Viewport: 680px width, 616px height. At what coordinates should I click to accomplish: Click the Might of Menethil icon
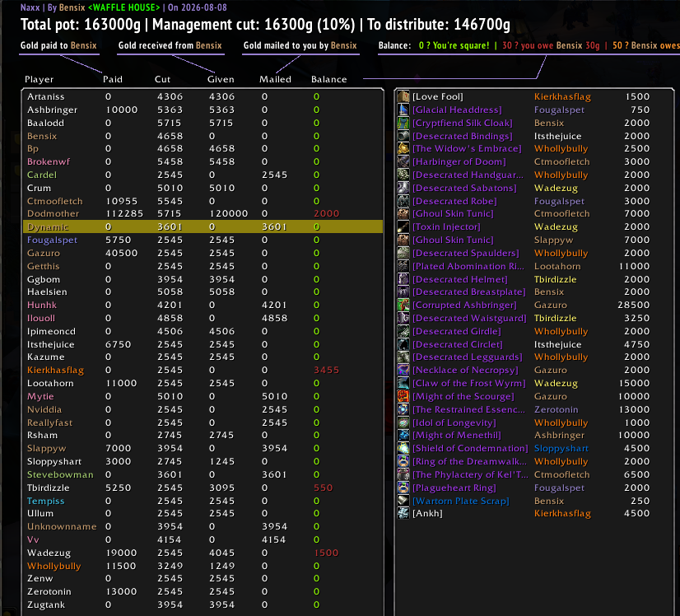coord(403,435)
